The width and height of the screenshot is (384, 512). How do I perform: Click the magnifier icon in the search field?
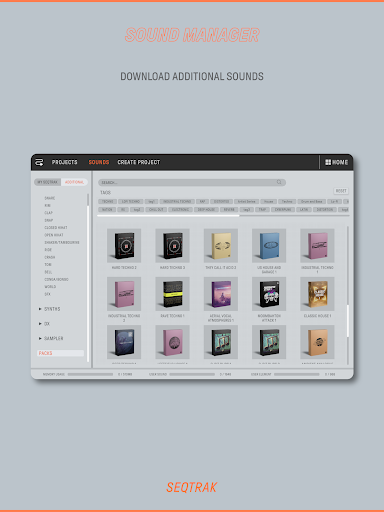pyautogui.click(x=279, y=182)
